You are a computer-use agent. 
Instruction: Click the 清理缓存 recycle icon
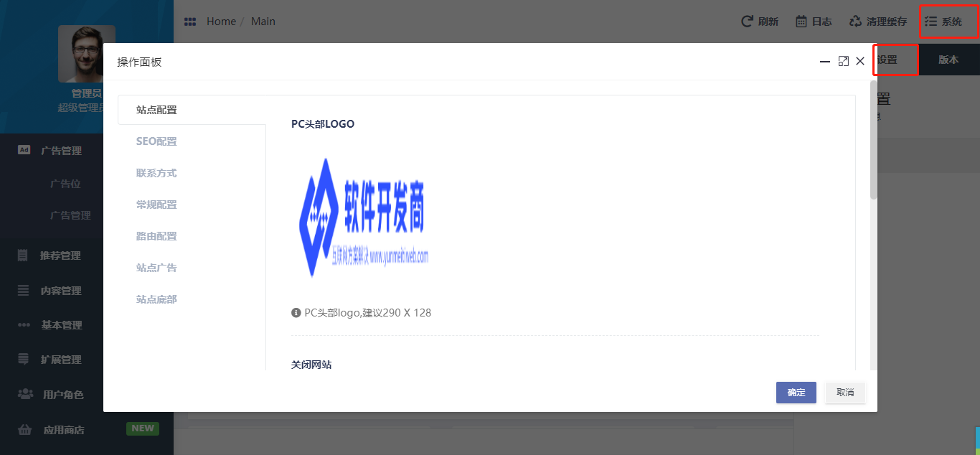(855, 22)
